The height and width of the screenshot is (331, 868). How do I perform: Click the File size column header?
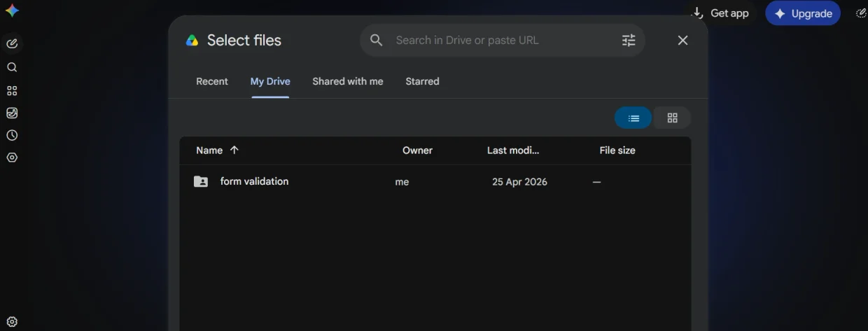pyautogui.click(x=617, y=150)
